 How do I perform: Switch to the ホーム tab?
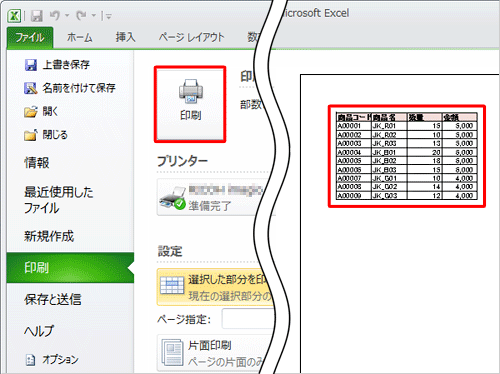tap(79, 37)
